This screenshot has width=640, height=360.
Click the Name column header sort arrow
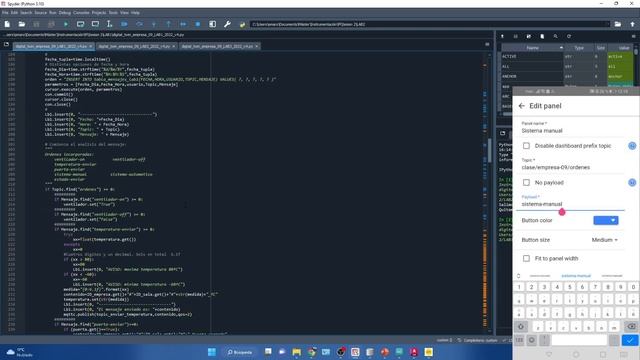[561, 48]
